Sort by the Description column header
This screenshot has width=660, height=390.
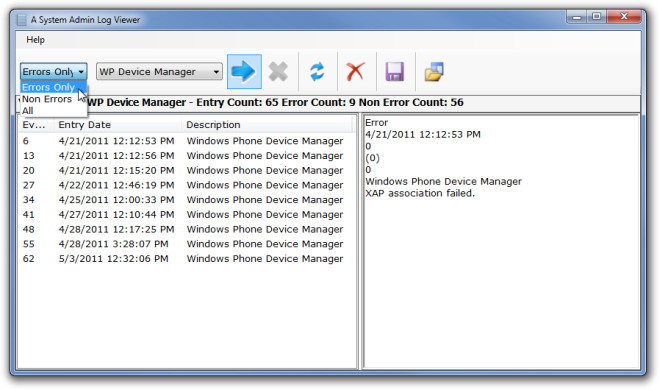[x=267, y=125]
